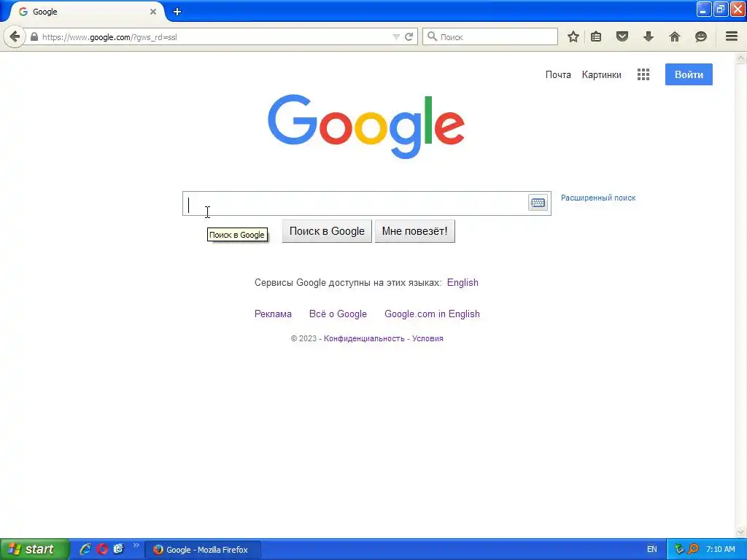The height and width of the screenshot is (560, 747).
Task: Click the padlock site identity icon
Action: (34, 36)
